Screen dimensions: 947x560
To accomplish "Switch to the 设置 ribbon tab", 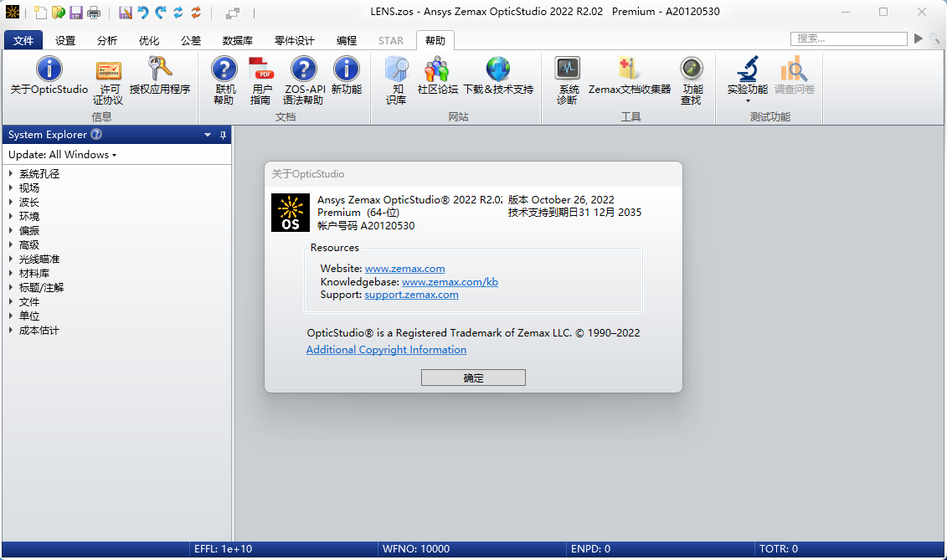I will (x=65, y=40).
